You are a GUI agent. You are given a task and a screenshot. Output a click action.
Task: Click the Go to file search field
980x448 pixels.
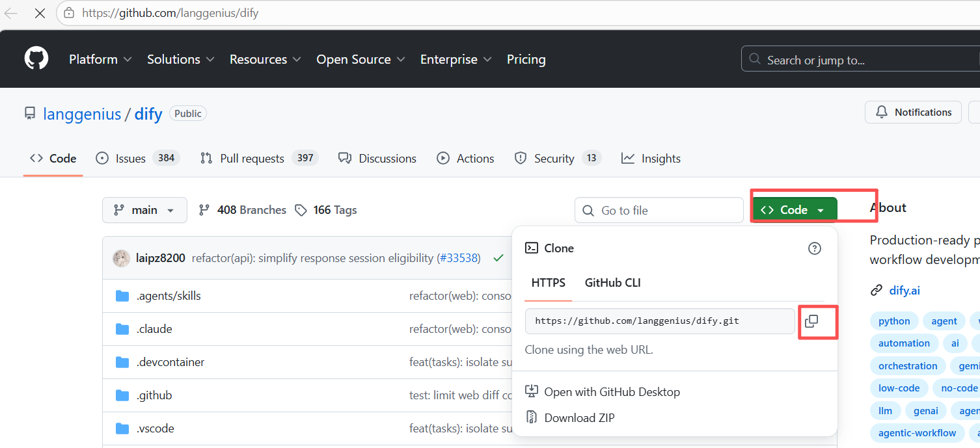(659, 211)
